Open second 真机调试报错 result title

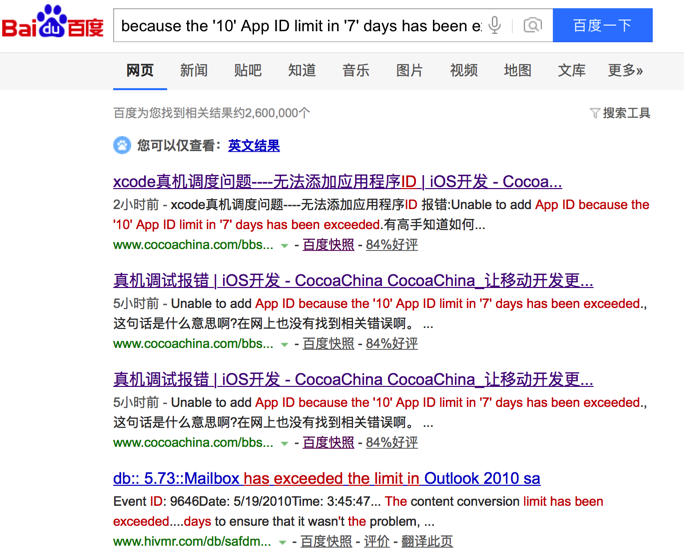(x=353, y=380)
